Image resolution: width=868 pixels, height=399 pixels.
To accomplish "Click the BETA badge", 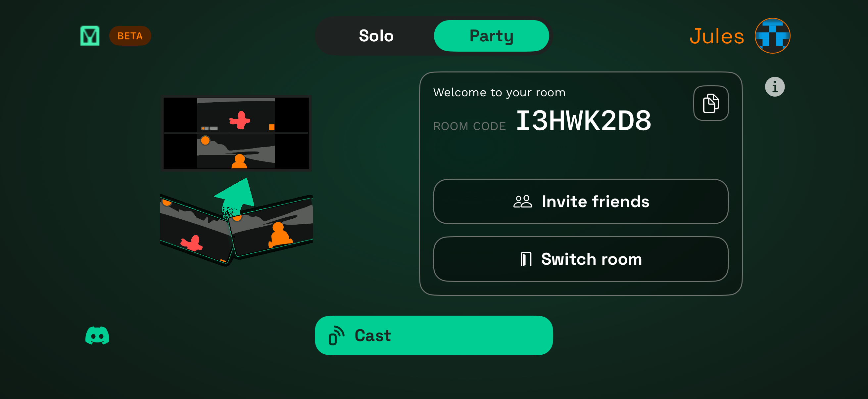I will pyautogui.click(x=130, y=35).
